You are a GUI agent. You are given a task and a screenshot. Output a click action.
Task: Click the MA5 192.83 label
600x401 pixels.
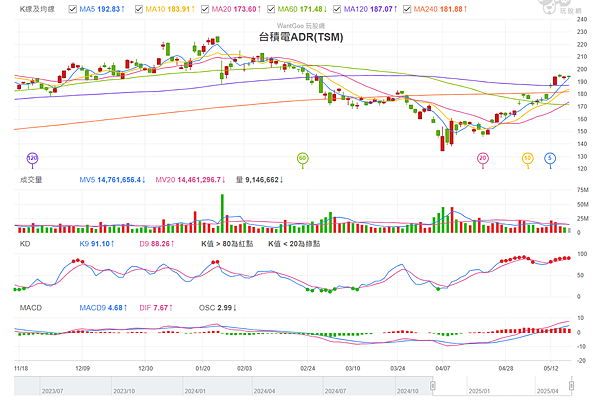(102, 9)
